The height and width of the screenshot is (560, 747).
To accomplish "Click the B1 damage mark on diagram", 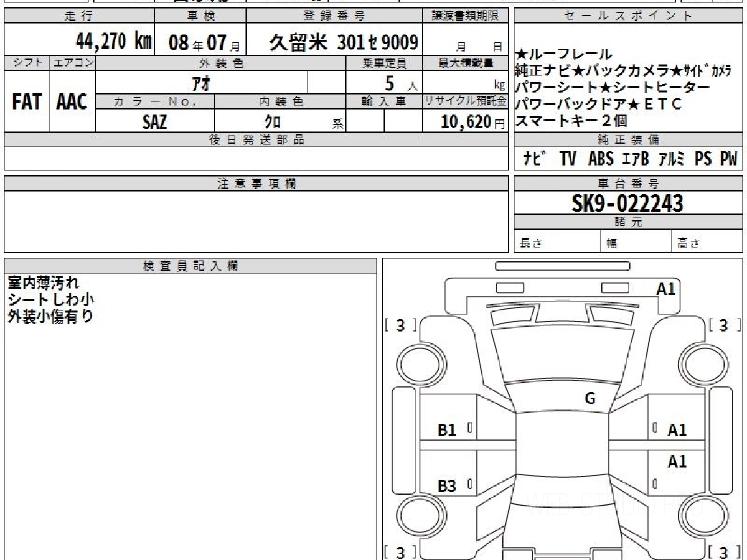I will click(447, 430).
